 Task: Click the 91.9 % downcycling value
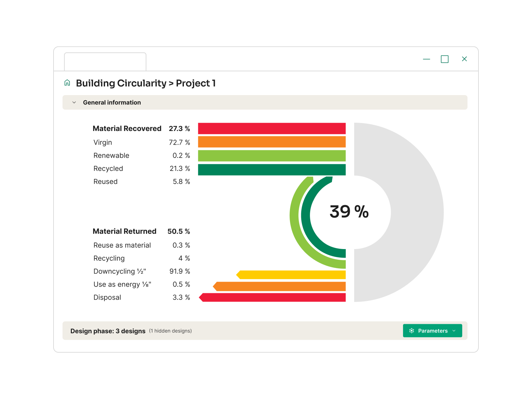(x=180, y=271)
